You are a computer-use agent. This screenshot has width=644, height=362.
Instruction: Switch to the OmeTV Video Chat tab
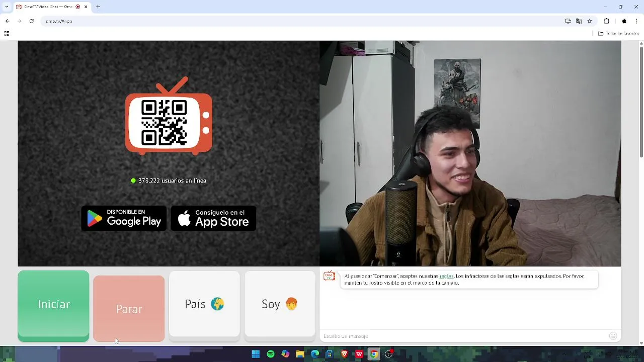click(x=48, y=7)
